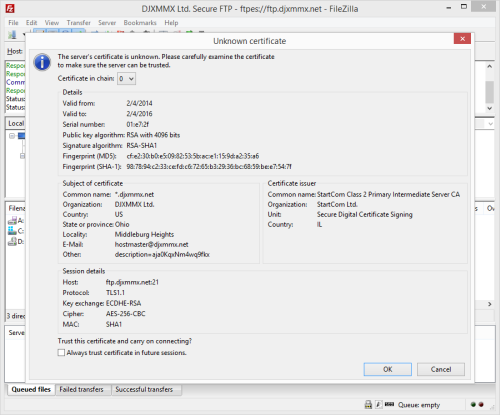Select the D: drive icon in the local list
This screenshot has height=415, width=500.
click(12, 241)
